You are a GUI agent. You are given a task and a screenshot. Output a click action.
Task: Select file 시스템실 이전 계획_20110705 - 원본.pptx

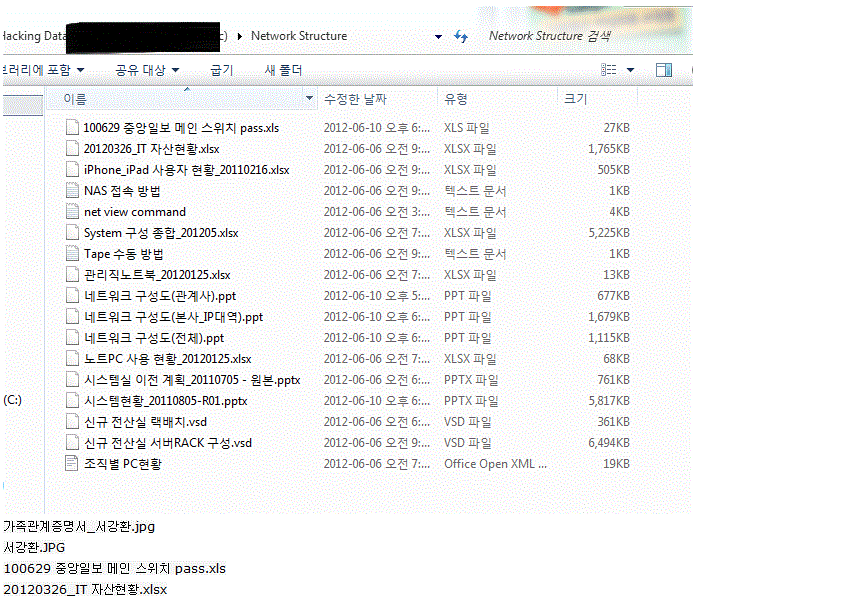pyautogui.click(x=192, y=380)
